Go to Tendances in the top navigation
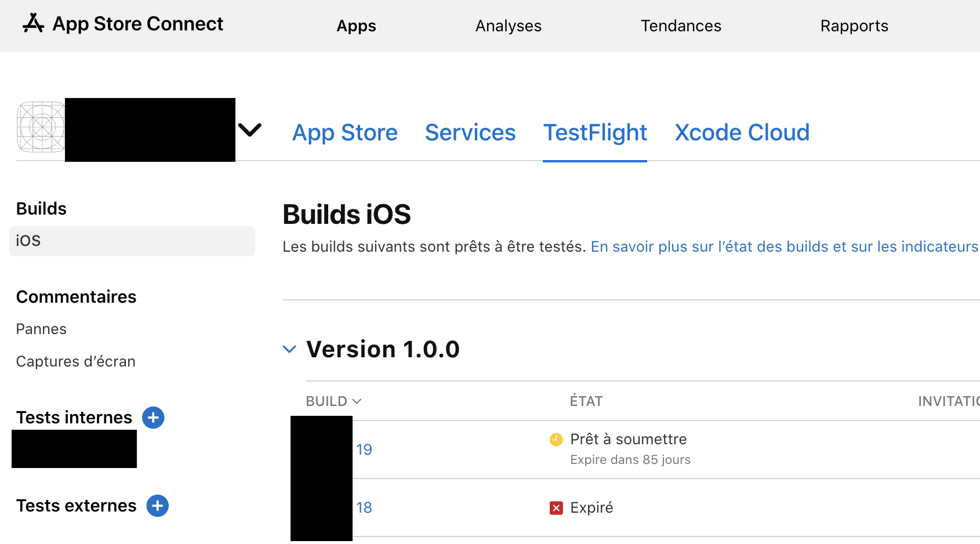 point(681,26)
